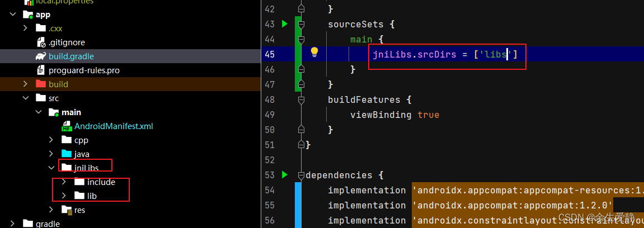Select the include folder name
The image size is (644, 228).
[101, 182]
